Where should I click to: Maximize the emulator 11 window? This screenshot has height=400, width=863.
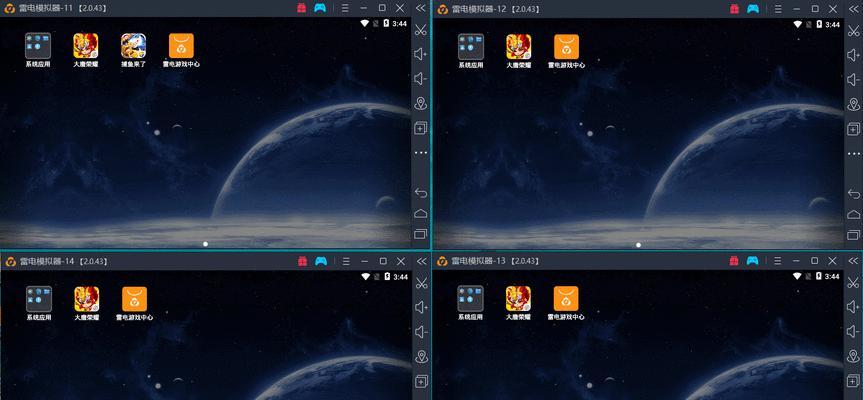pos(382,8)
